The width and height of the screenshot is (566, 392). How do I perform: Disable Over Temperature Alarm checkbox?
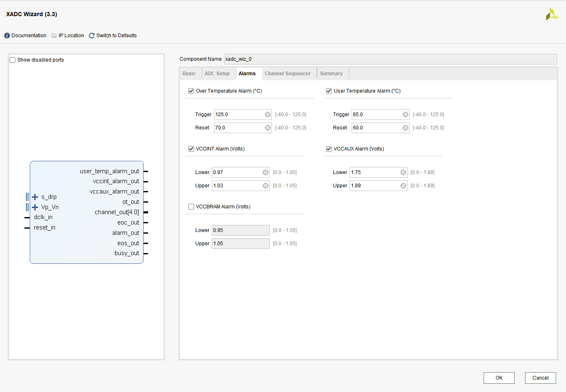pos(191,91)
